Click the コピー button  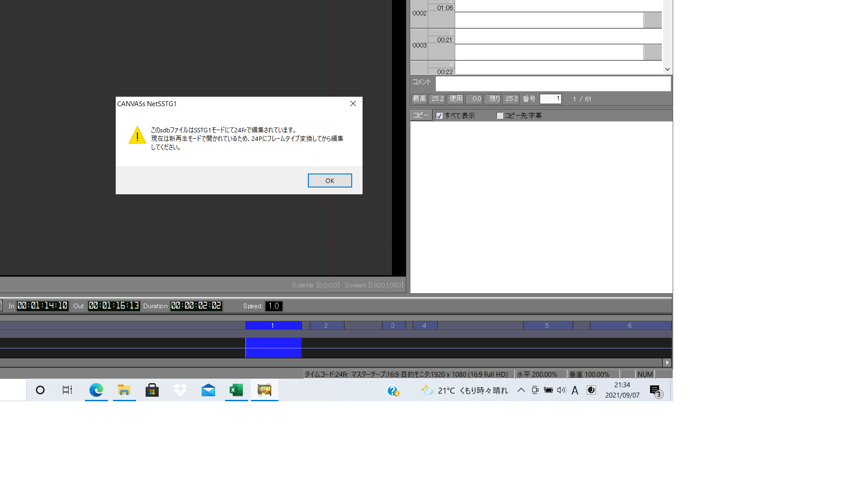tap(421, 116)
